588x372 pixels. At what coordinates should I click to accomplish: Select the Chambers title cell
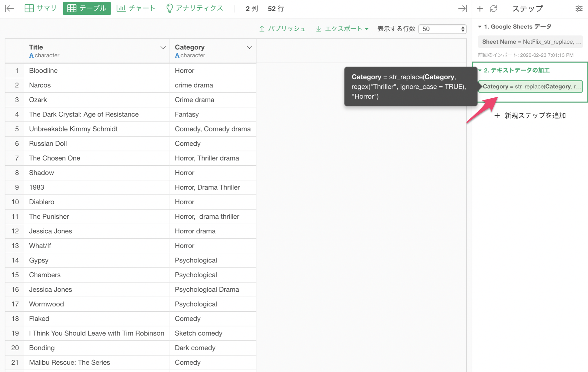pyautogui.click(x=97, y=275)
